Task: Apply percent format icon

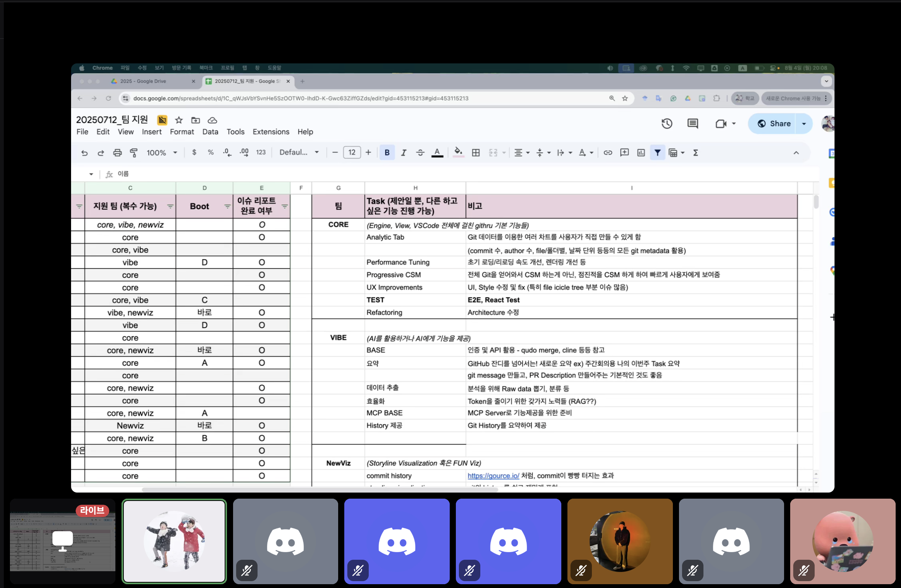Action: click(211, 152)
